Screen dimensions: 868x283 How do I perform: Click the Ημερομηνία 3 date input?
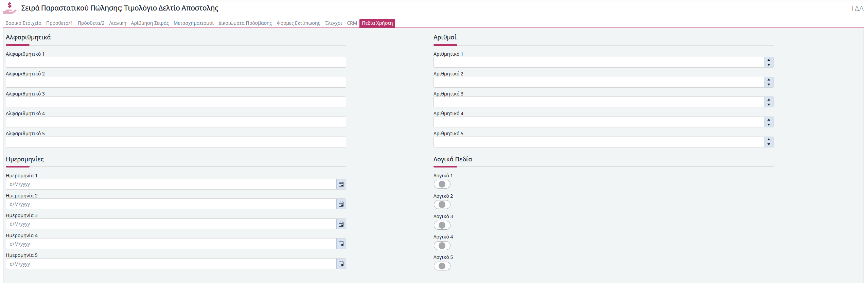pyautogui.click(x=171, y=224)
